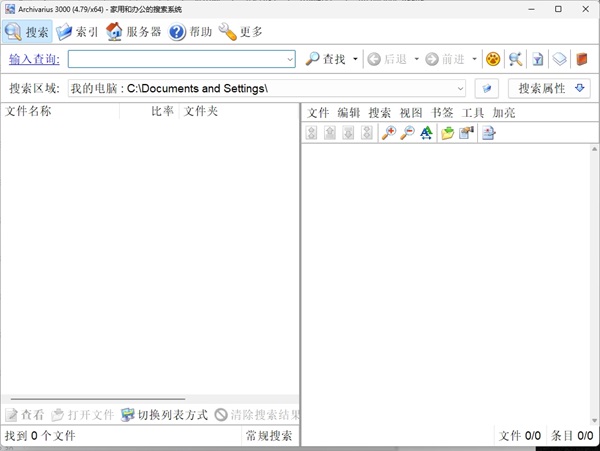This screenshot has width=600, height=451.
Task: Switch to the 索引 (Index) tab
Action: click(x=78, y=32)
